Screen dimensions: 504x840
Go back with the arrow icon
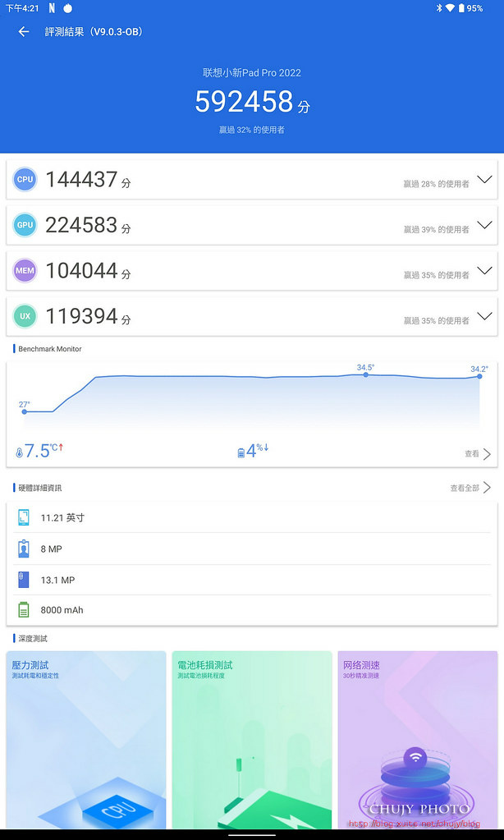point(24,31)
